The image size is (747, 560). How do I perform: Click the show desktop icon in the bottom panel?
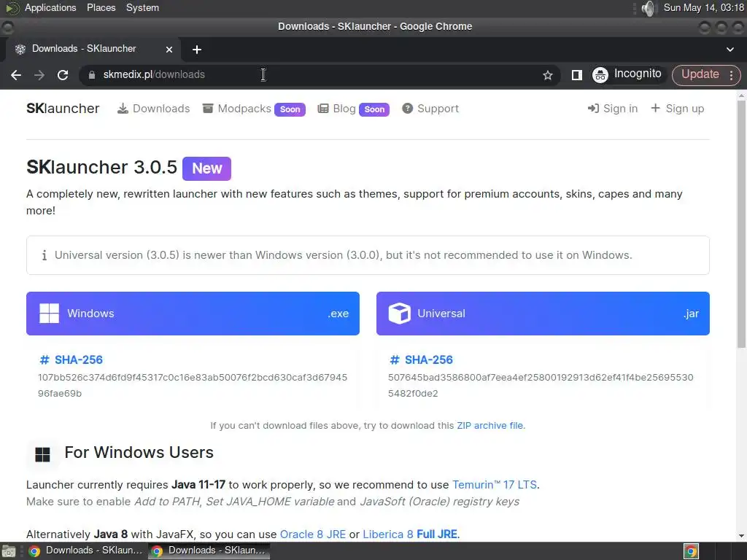(9, 551)
